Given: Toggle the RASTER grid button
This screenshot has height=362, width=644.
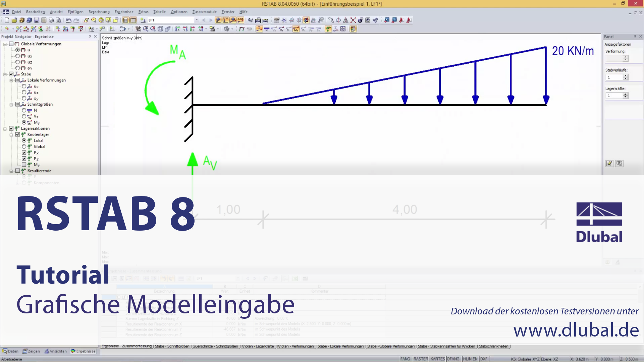Looking at the screenshot, I should click(421, 359).
